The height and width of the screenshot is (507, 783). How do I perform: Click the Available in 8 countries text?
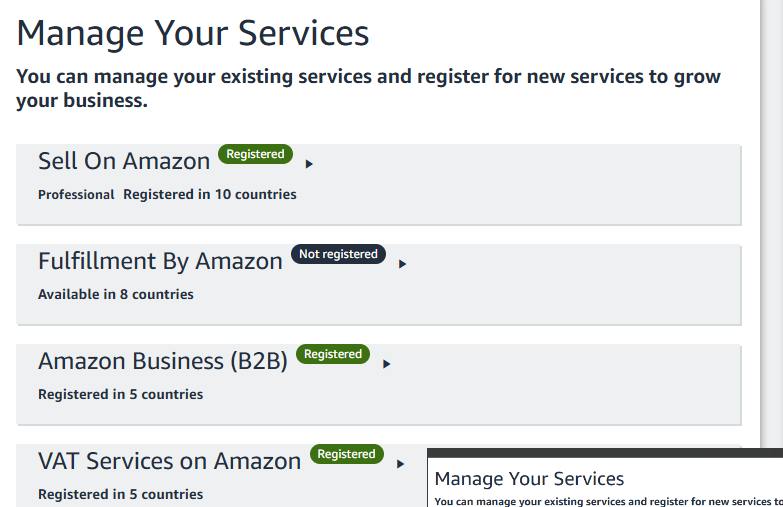(116, 294)
